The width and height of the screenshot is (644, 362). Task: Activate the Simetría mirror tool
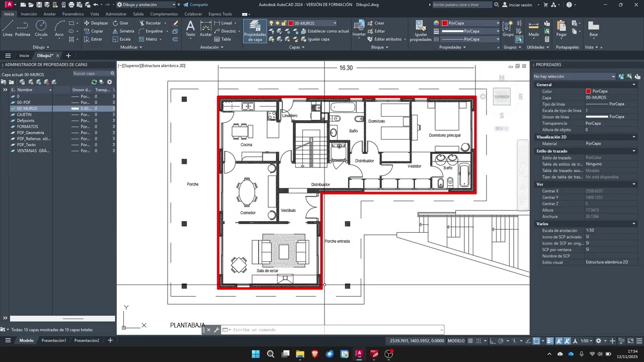[x=123, y=31]
